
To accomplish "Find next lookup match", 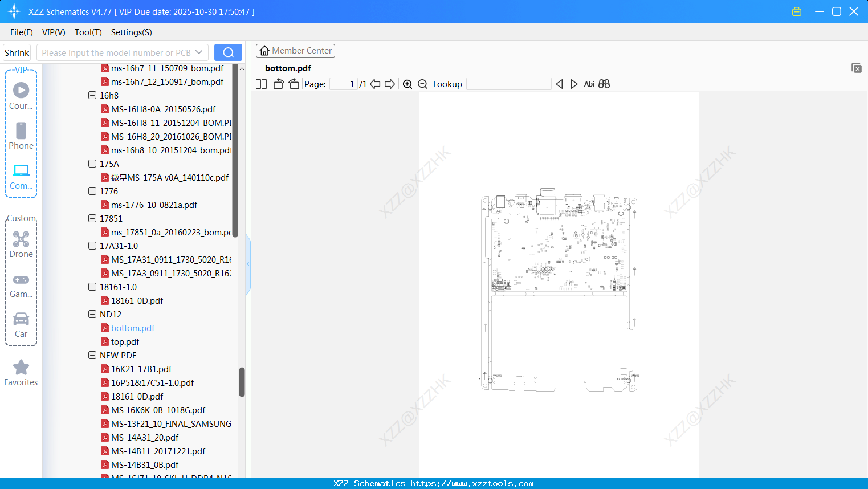I will pos(574,84).
